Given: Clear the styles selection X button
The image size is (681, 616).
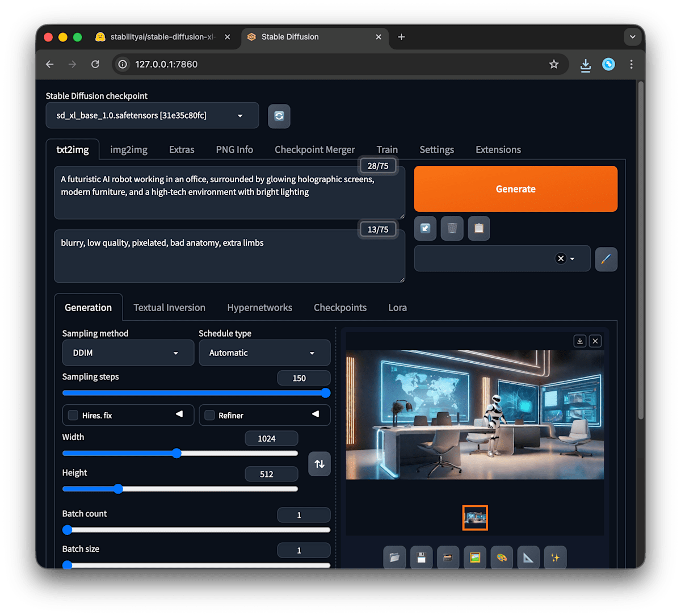Looking at the screenshot, I should (561, 258).
